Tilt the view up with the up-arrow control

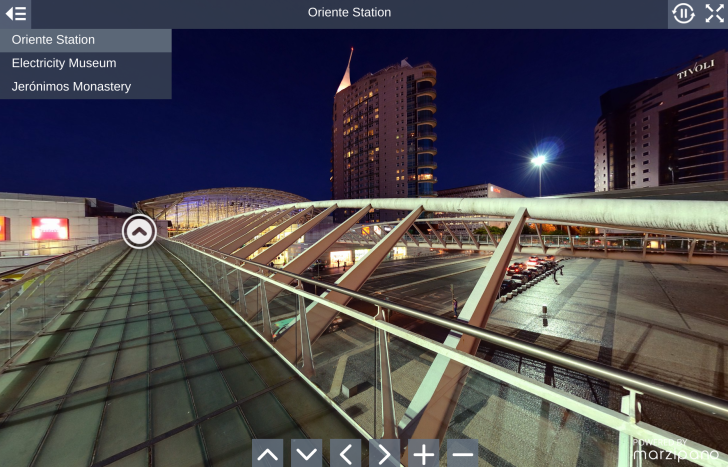pyautogui.click(x=267, y=453)
